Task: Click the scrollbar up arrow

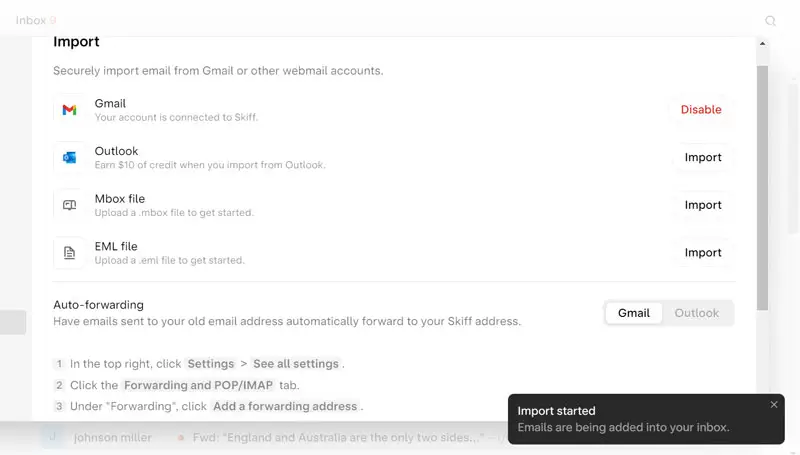Action: 763,45
